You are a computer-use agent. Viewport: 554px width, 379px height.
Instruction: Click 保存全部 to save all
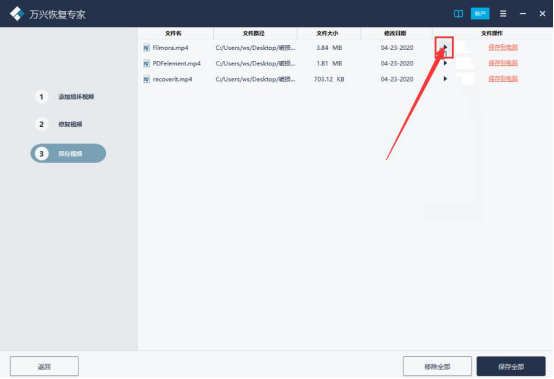pos(511,366)
